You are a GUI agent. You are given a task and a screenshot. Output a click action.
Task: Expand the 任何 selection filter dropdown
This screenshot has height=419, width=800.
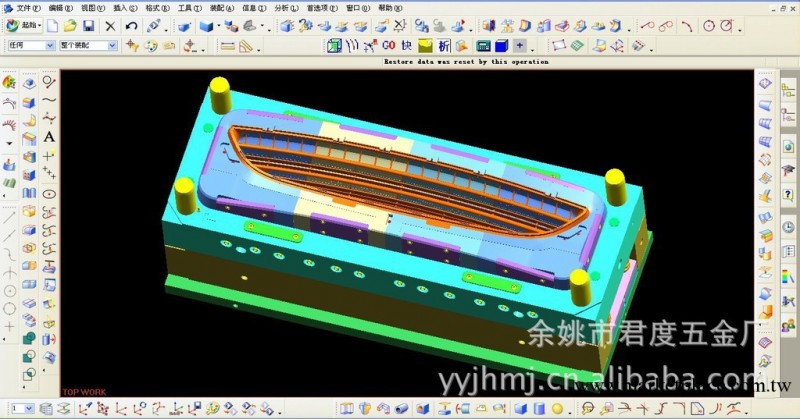(31, 46)
